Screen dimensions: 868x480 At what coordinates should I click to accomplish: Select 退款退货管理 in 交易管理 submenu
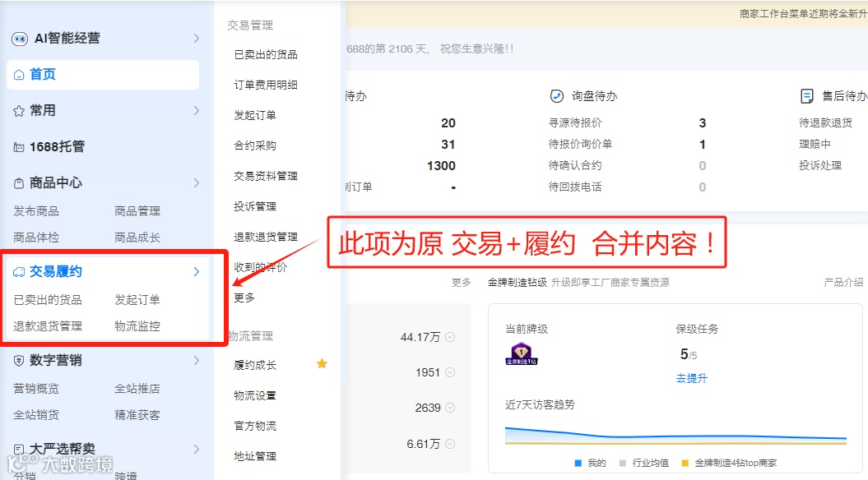point(266,238)
